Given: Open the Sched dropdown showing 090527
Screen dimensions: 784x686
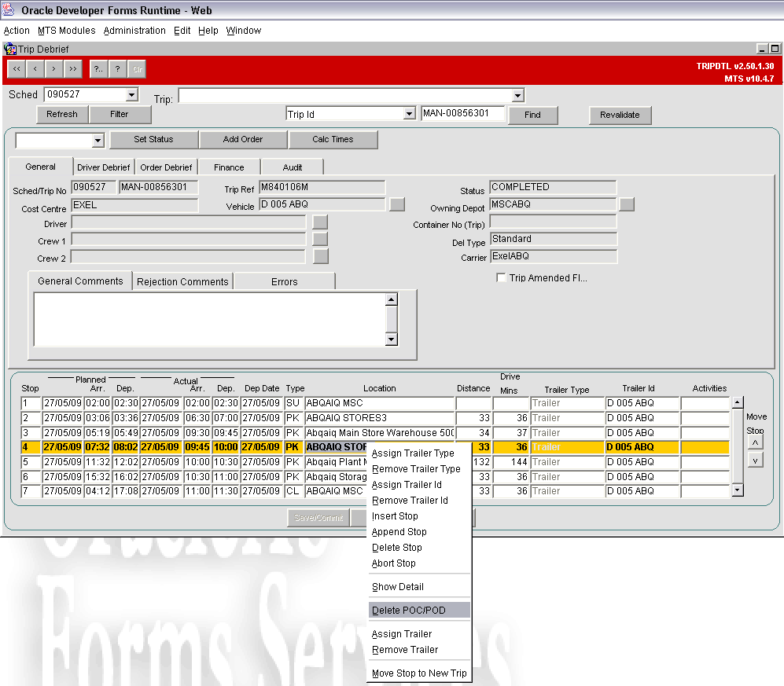Looking at the screenshot, I should pyautogui.click(x=131, y=94).
